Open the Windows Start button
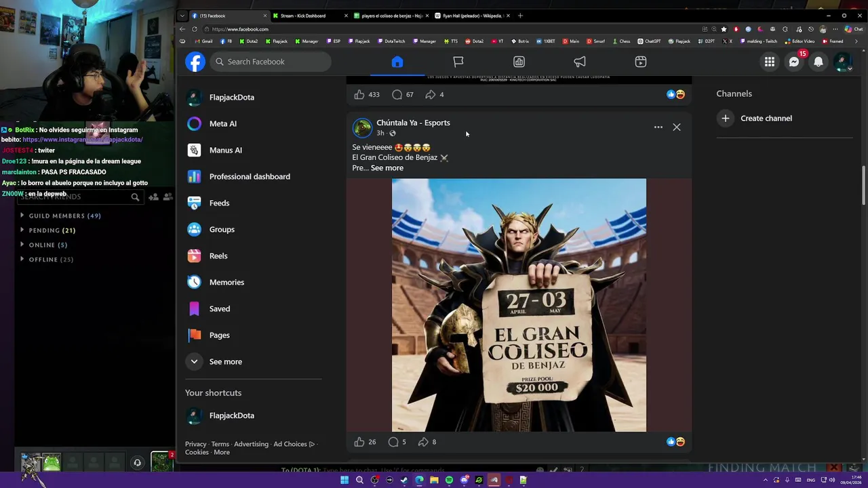This screenshot has height=488, width=868. 344,480
